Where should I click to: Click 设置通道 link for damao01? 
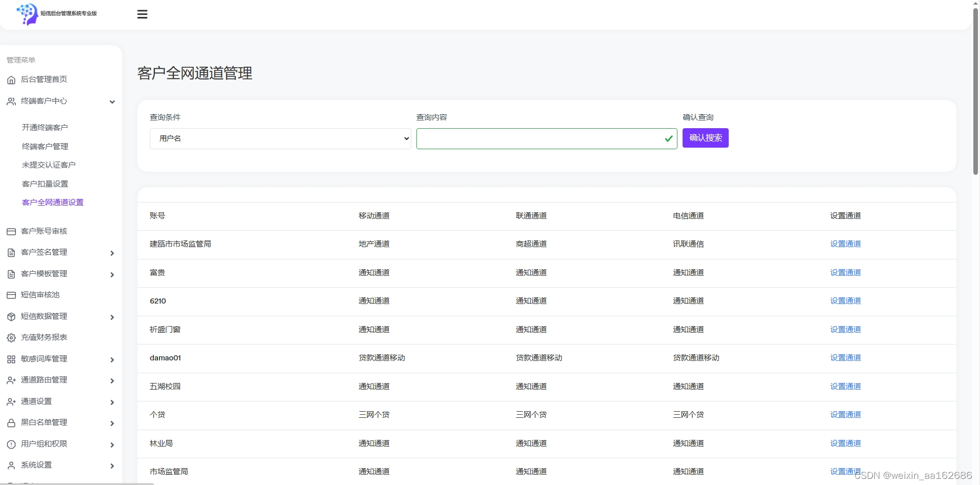(845, 358)
